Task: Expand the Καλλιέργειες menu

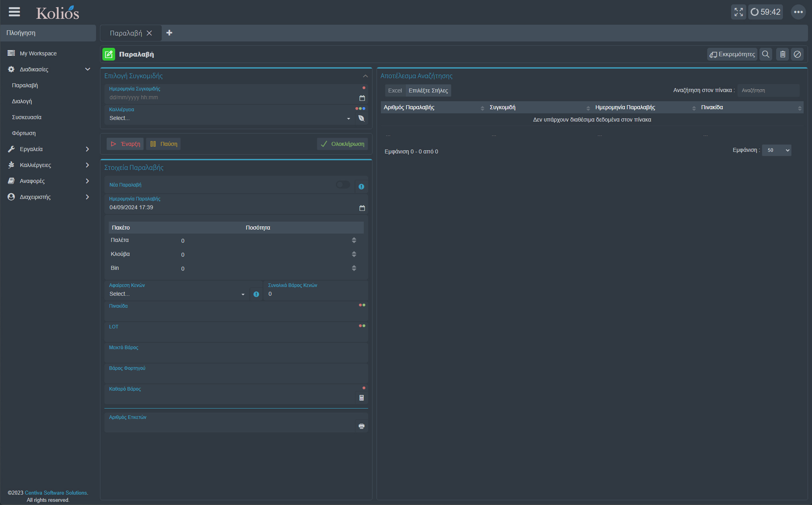Action: pos(48,165)
